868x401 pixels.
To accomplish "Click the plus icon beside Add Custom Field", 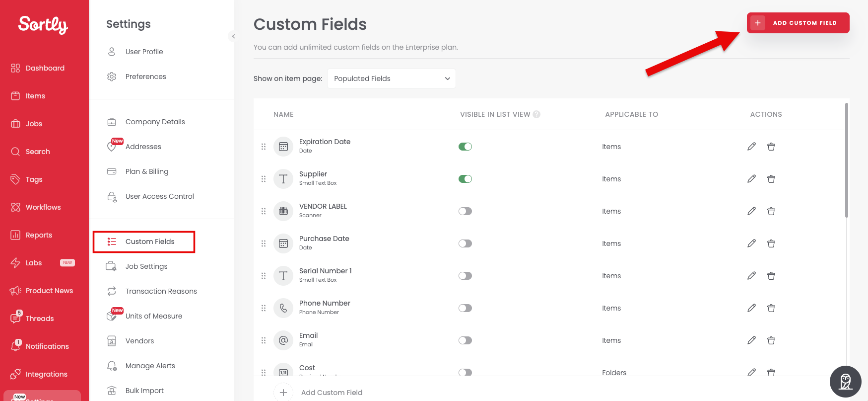I will pyautogui.click(x=283, y=393).
